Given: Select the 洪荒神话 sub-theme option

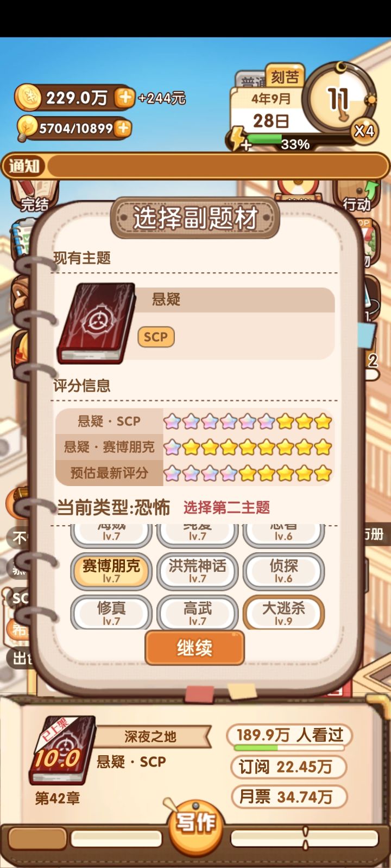Looking at the screenshot, I should coord(197,571).
